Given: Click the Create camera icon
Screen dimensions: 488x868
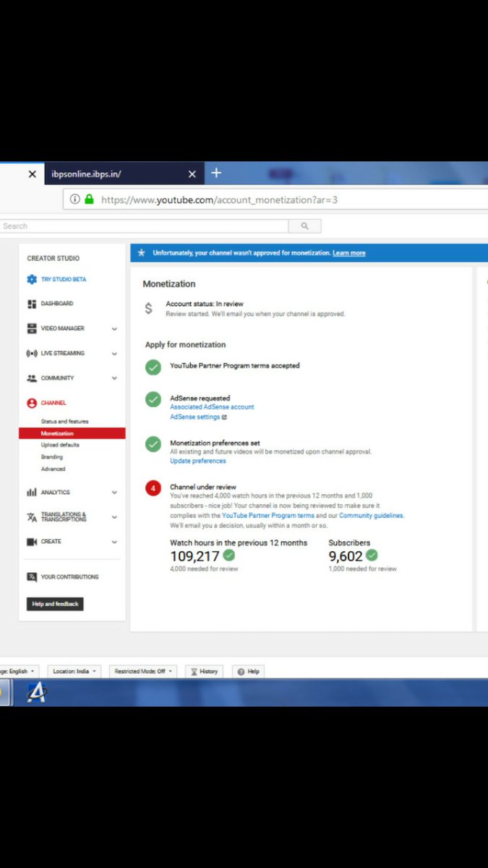Looking at the screenshot, I should [x=32, y=542].
